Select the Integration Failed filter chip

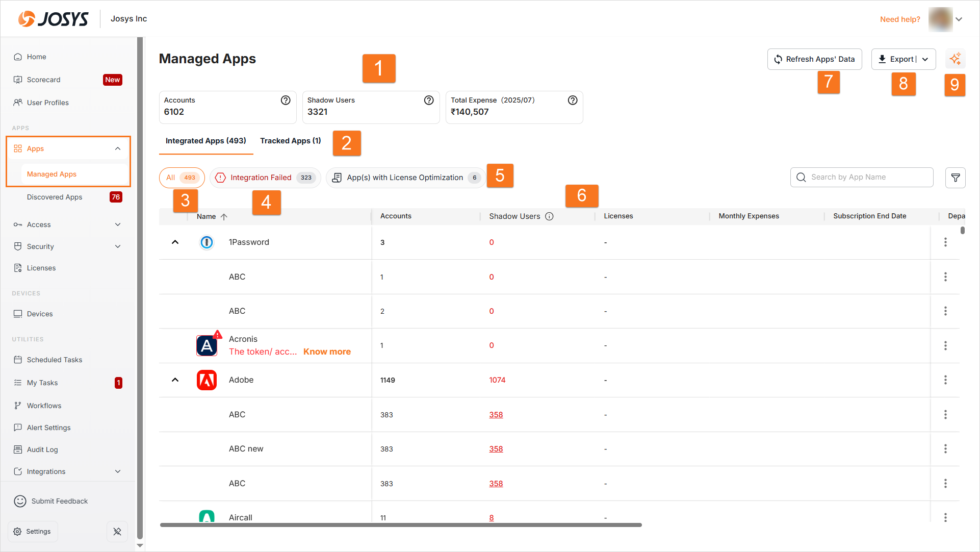pyautogui.click(x=265, y=178)
